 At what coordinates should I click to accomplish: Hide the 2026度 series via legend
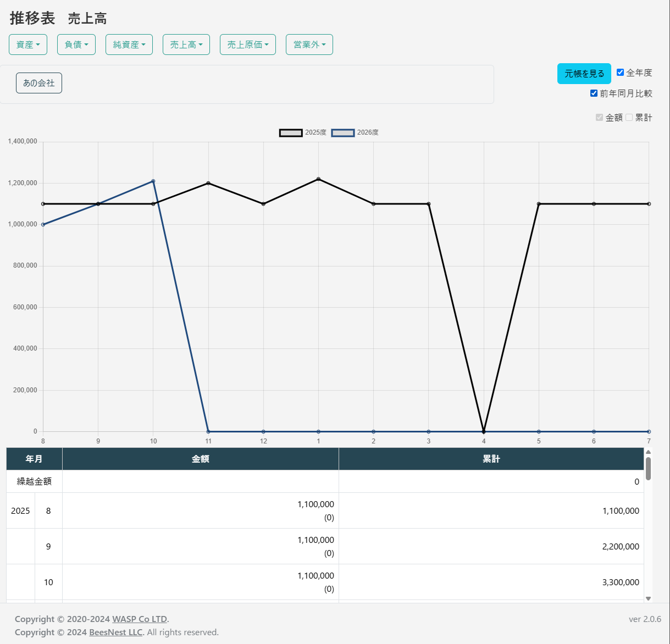(343, 132)
